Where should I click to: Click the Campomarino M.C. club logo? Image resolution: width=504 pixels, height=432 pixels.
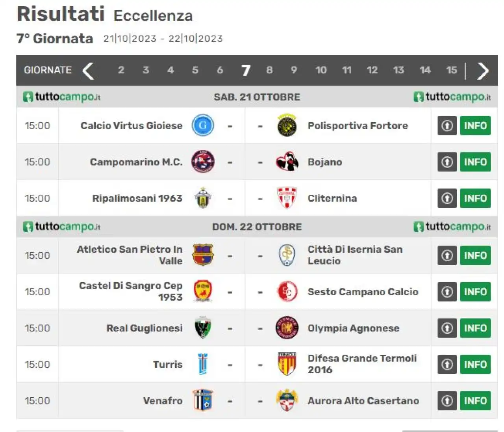203,162
